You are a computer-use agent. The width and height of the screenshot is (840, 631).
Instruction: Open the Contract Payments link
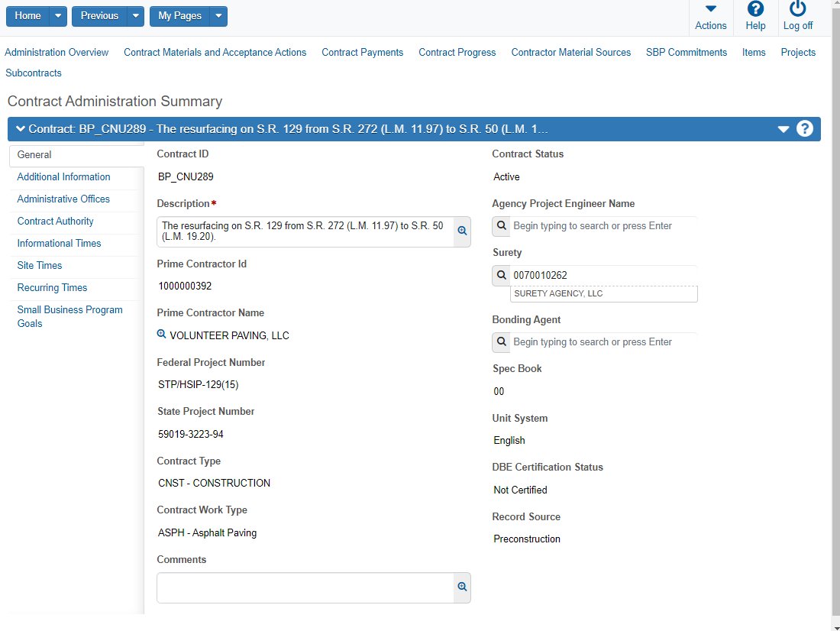pyautogui.click(x=362, y=52)
